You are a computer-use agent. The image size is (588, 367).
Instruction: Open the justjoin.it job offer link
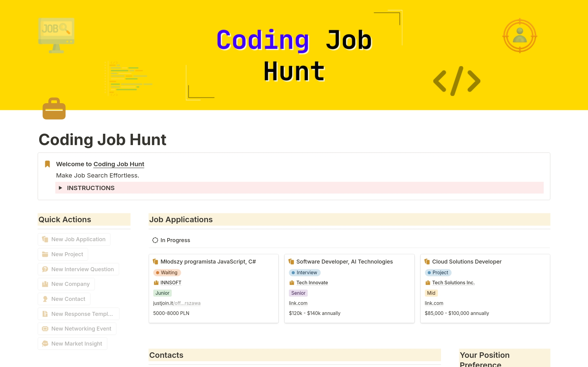point(177,303)
